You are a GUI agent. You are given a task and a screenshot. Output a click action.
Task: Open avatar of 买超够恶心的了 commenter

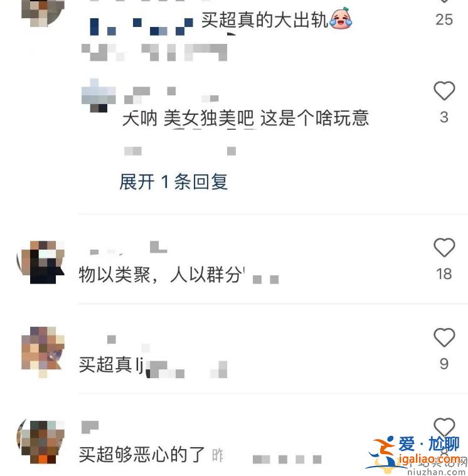41,442
